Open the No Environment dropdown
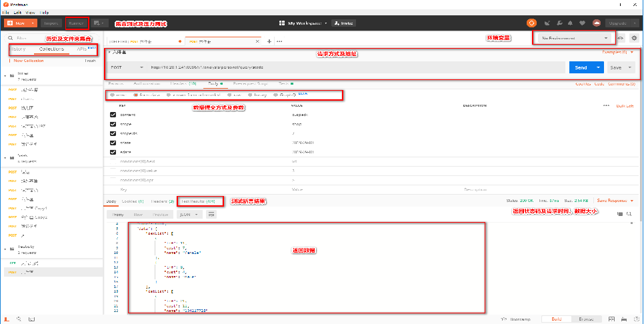 tap(574, 38)
